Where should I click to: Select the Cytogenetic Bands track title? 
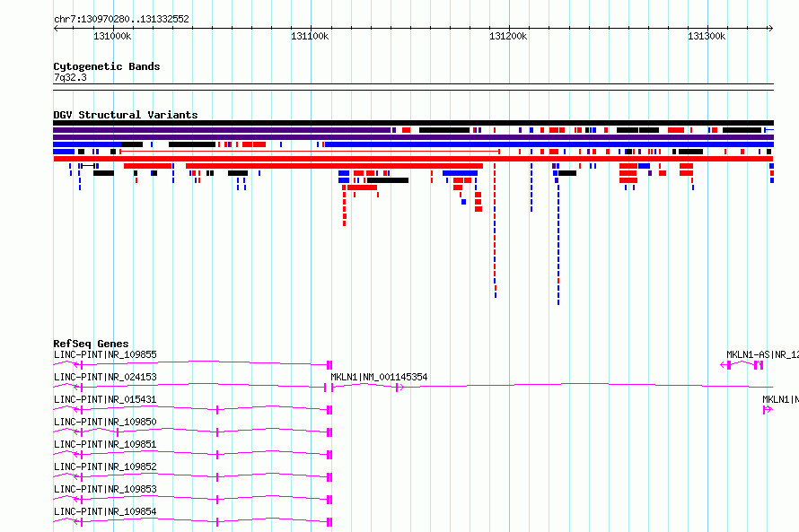[x=107, y=66]
